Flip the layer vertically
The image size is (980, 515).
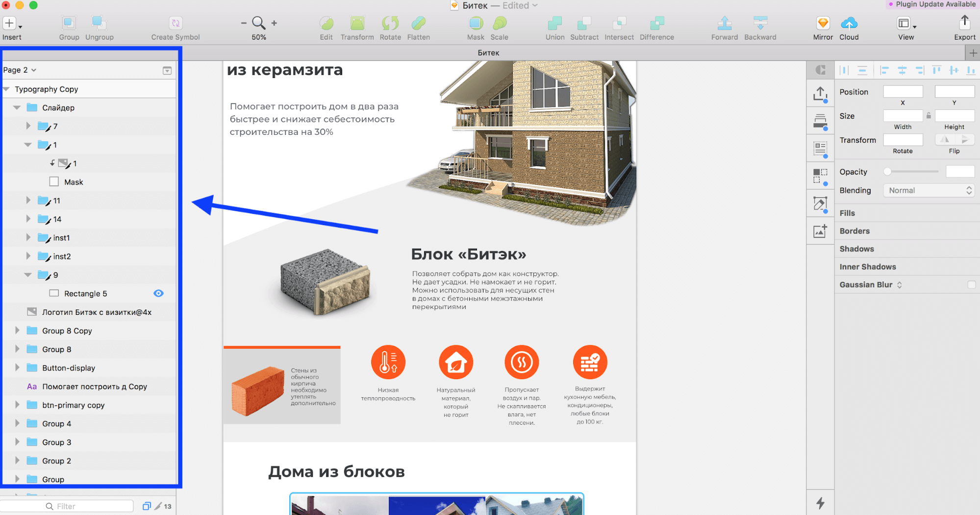(964, 140)
